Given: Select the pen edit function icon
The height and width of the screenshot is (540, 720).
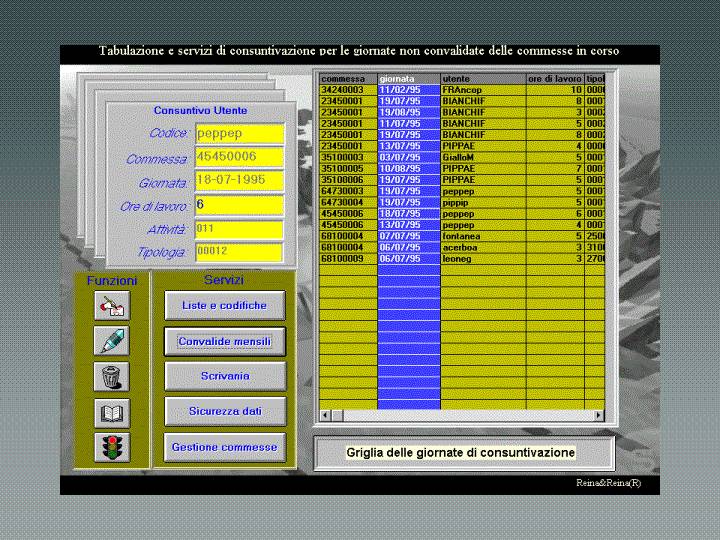Looking at the screenshot, I should pyautogui.click(x=112, y=341).
